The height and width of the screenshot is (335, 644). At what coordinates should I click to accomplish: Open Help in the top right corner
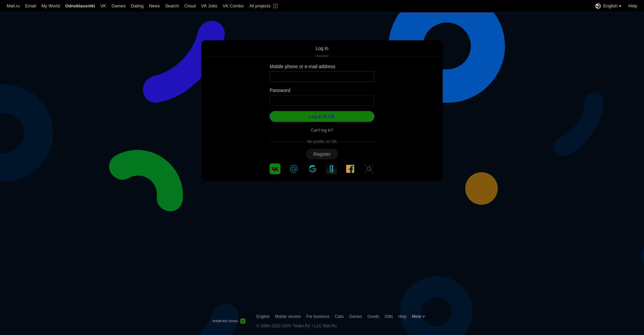pos(633,6)
